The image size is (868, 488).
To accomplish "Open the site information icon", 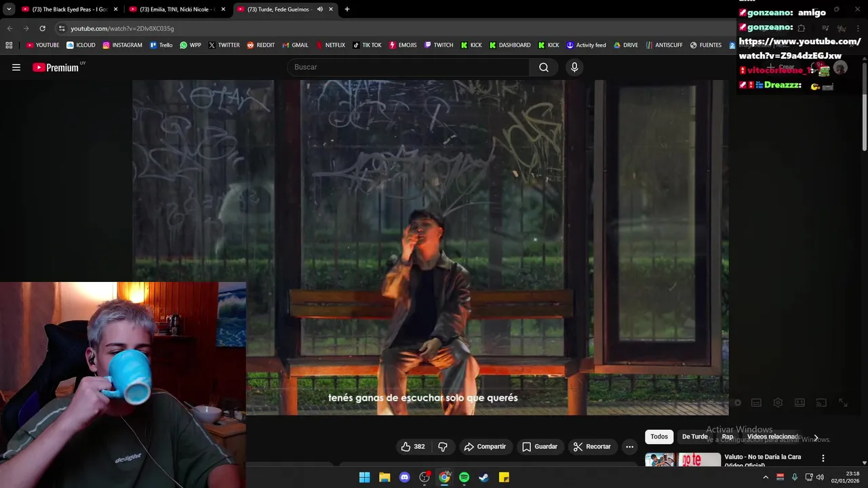I will [x=62, y=28].
